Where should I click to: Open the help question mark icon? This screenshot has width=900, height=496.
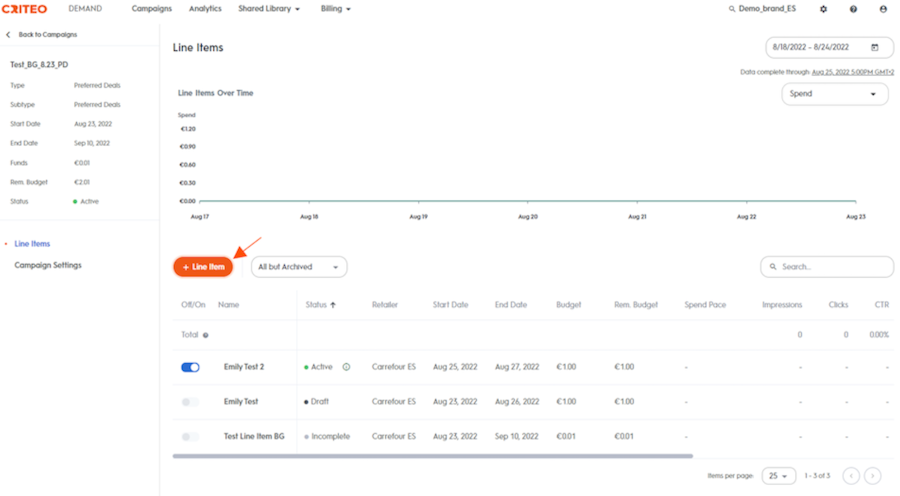click(x=854, y=9)
